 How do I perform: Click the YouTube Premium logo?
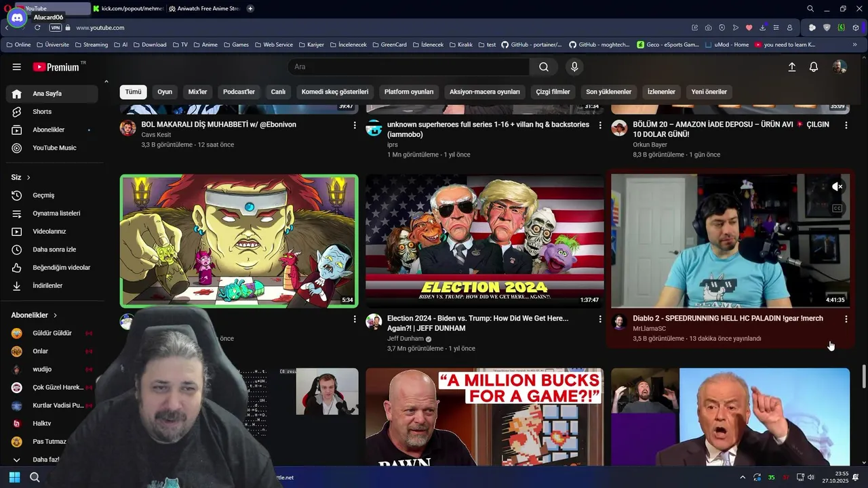56,67
